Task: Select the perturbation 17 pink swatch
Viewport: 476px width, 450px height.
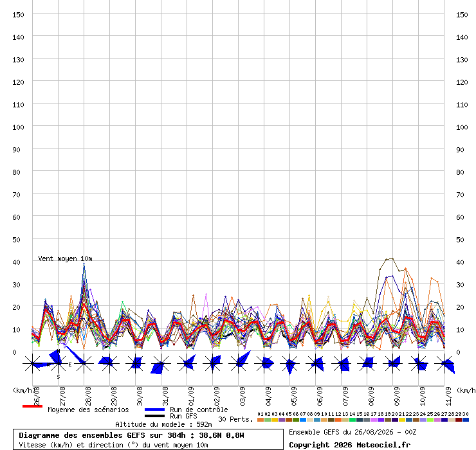Action: click(x=374, y=420)
